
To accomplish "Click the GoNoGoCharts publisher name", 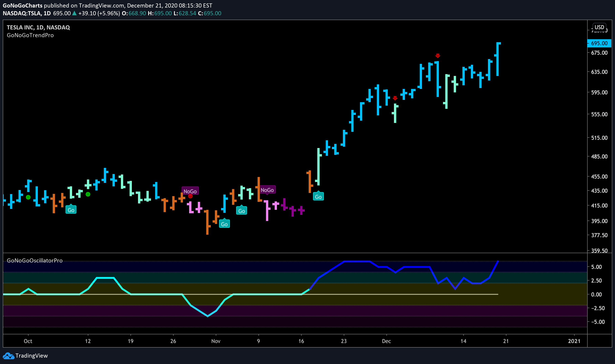I will [23, 5].
